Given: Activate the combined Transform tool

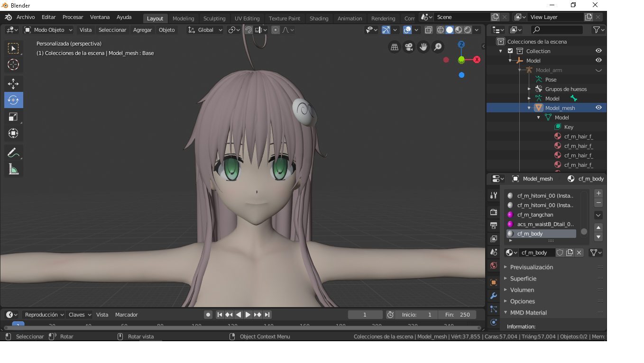Looking at the screenshot, I should [13, 133].
